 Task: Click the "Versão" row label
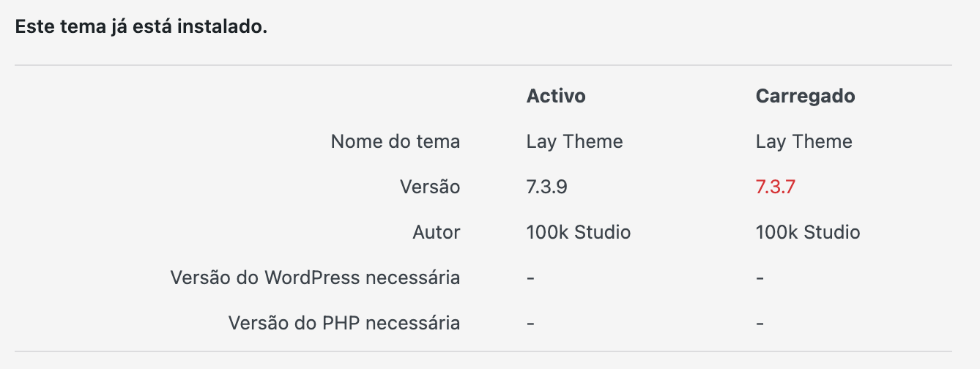point(429,187)
